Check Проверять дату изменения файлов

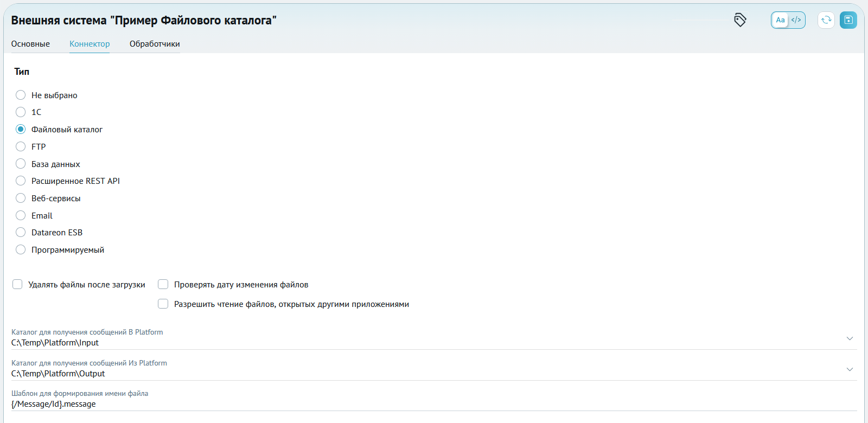click(163, 284)
